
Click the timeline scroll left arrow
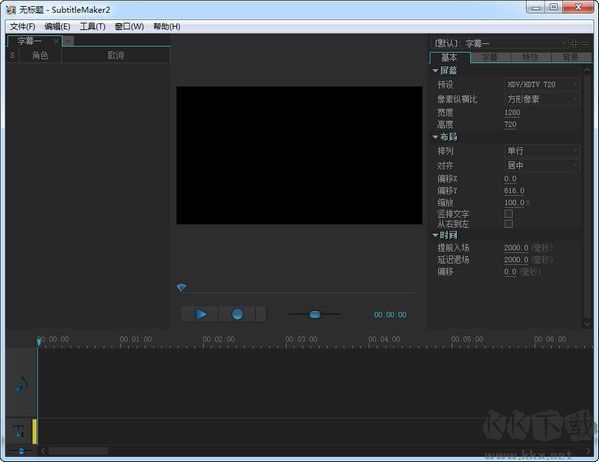(x=43, y=451)
